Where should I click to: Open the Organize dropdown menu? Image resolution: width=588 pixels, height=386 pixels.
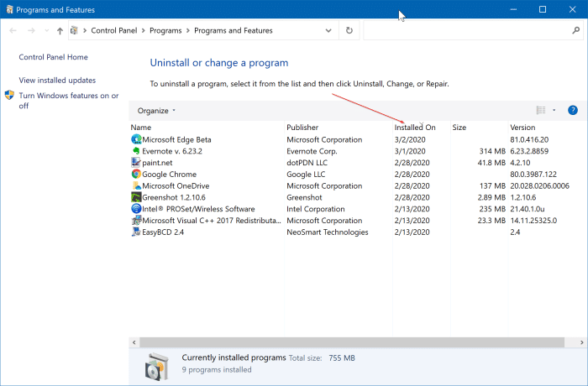click(156, 111)
